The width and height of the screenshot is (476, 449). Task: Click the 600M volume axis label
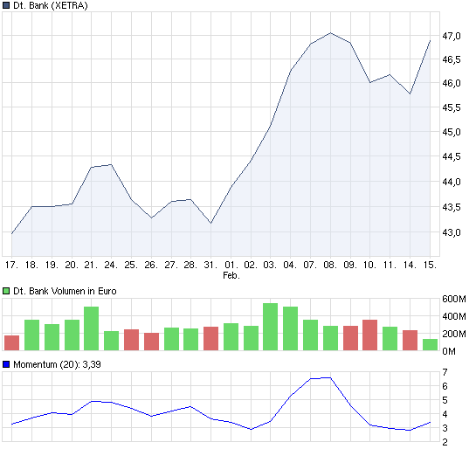tap(454, 299)
